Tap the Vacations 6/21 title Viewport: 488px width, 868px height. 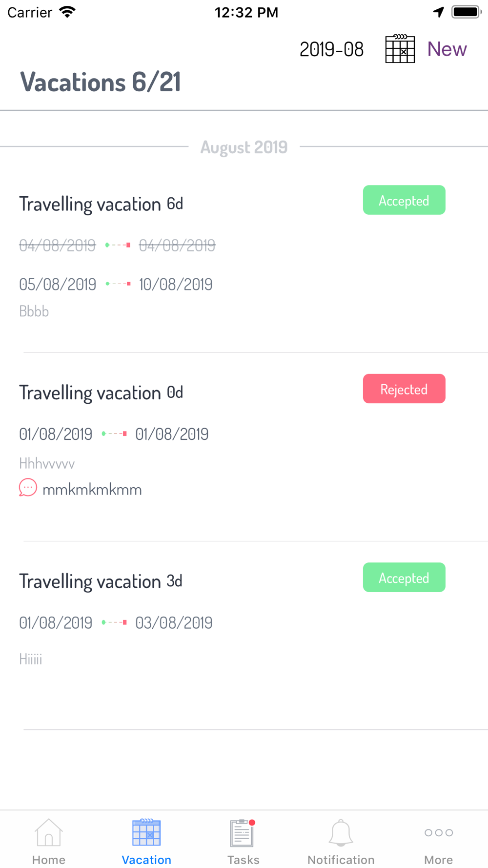click(100, 82)
